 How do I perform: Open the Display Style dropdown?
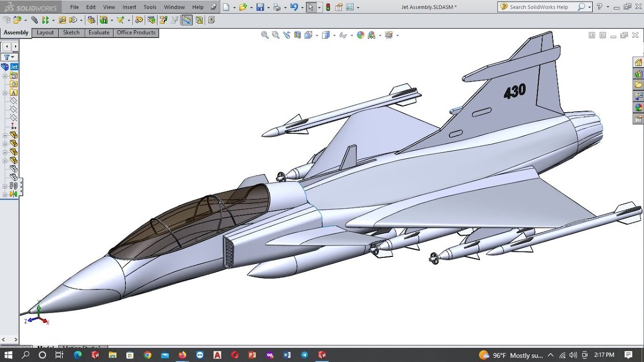[x=334, y=35]
